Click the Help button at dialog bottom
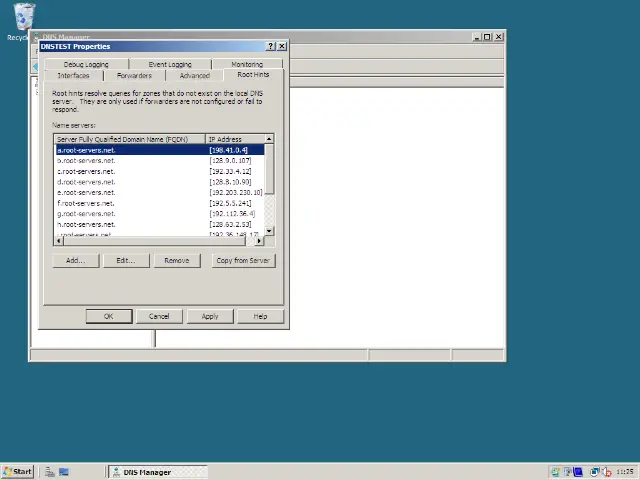Screen dimensions: 640x480 (x=260, y=316)
